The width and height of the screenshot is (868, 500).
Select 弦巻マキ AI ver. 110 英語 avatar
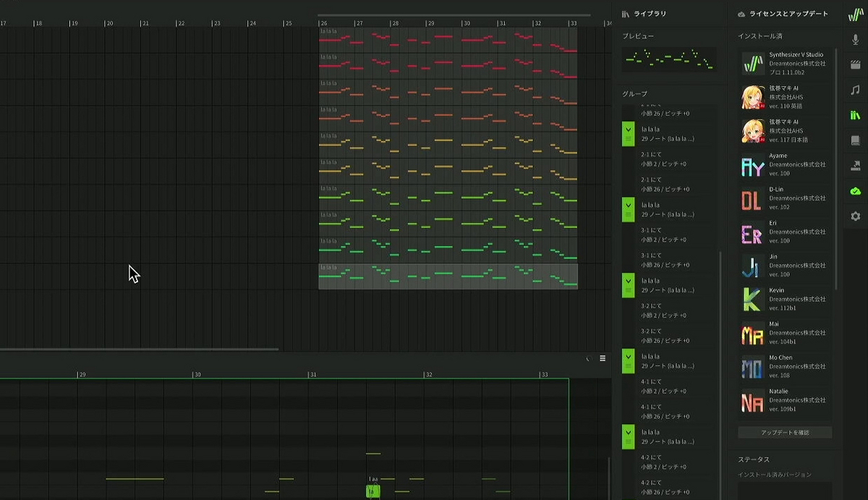point(753,97)
